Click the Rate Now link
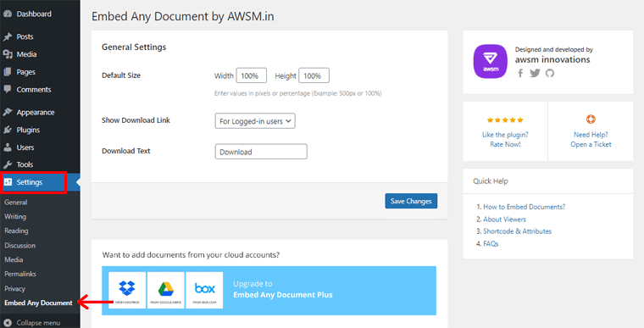The image size is (644, 328). [x=505, y=144]
